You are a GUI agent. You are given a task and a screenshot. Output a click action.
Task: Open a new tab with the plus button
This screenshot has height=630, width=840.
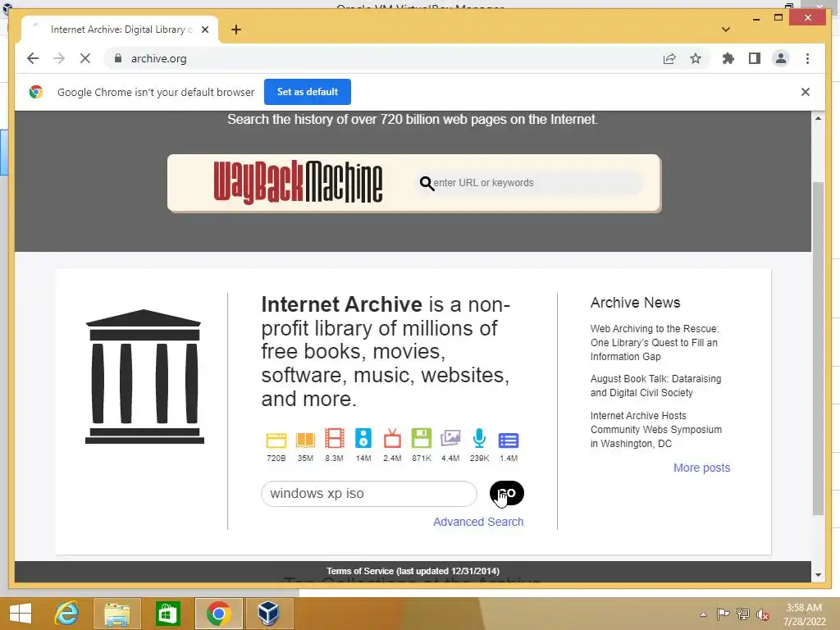(x=236, y=30)
